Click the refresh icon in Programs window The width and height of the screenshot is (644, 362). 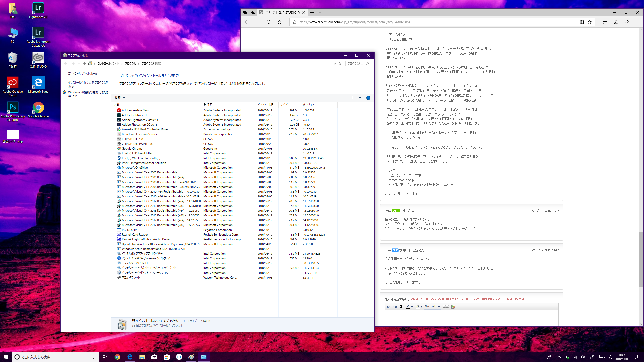(340, 64)
